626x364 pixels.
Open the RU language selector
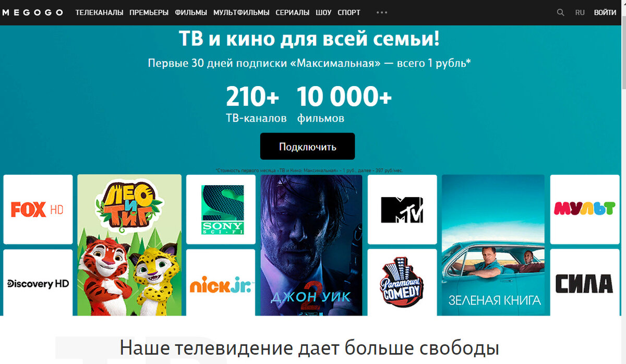[580, 13]
